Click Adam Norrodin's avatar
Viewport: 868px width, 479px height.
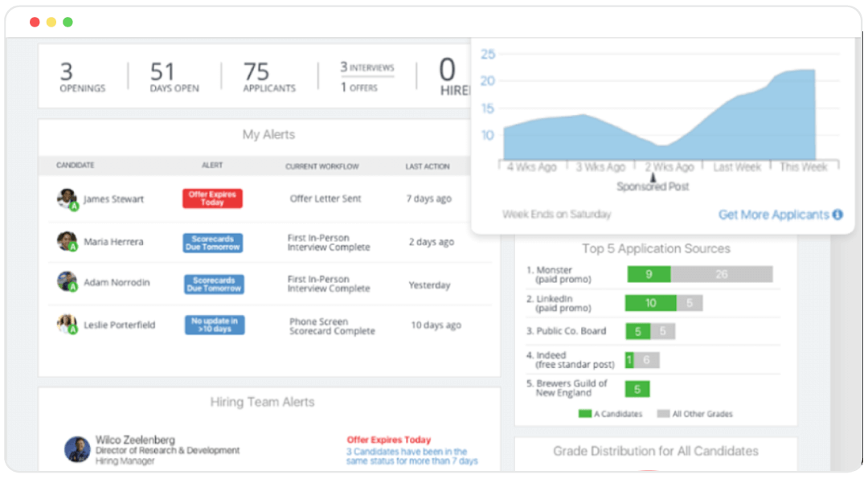(x=67, y=283)
